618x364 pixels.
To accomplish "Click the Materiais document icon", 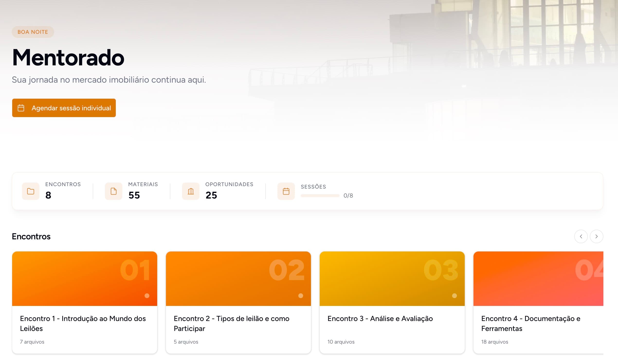I will pos(113,191).
